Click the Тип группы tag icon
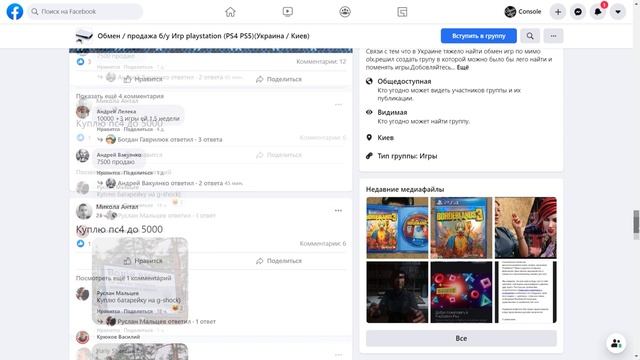This screenshot has height=360, width=640. click(x=369, y=156)
